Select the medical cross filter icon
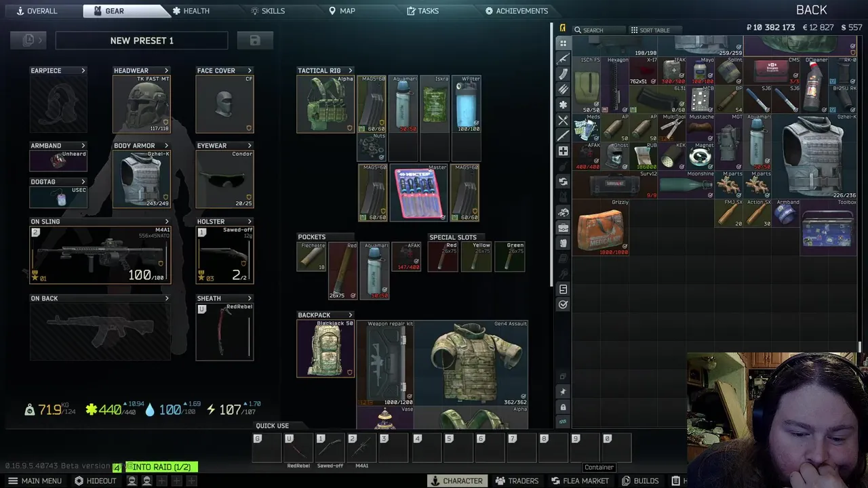The image size is (868, 488). [x=563, y=151]
